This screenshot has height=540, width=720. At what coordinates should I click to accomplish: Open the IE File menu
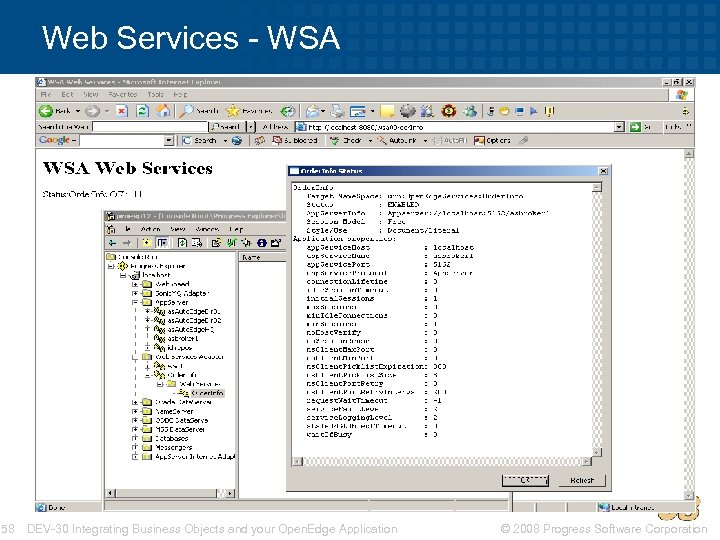(46, 94)
